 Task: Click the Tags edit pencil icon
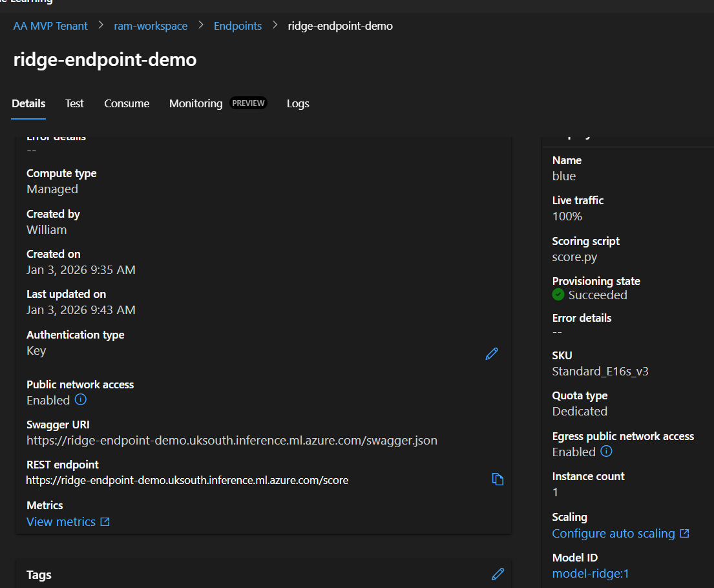pos(498,574)
